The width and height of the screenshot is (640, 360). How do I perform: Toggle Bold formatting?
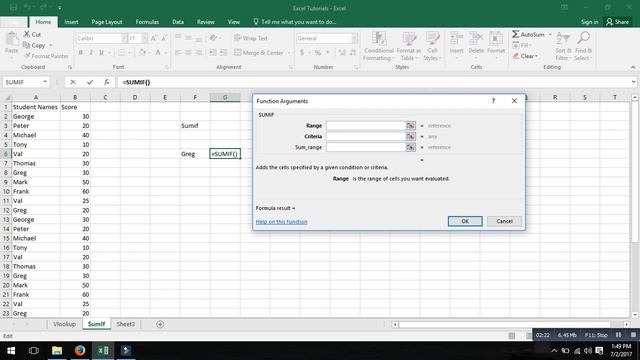pos(80,53)
